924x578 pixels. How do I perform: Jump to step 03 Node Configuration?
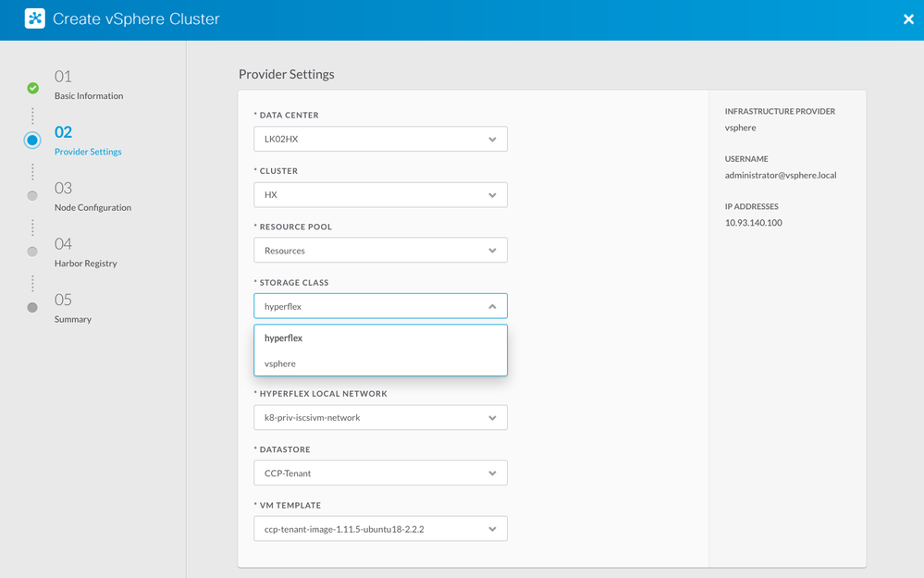tap(92, 197)
